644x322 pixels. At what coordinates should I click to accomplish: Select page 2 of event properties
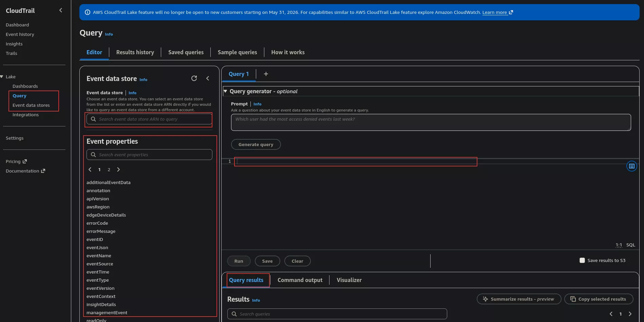click(x=109, y=169)
